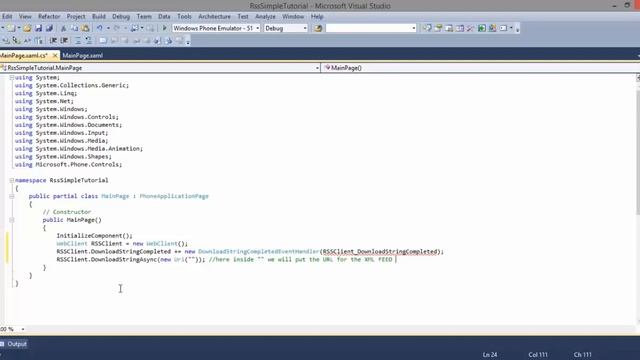Click the Find combo box field
Image resolution: width=640 pixels, height=360 pixels.
click(x=371, y=28)
